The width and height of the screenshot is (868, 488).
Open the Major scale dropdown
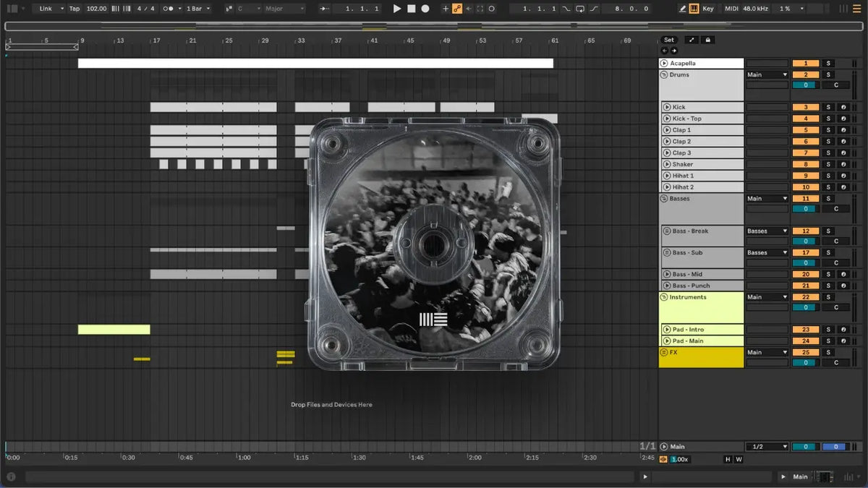(285, 9)
